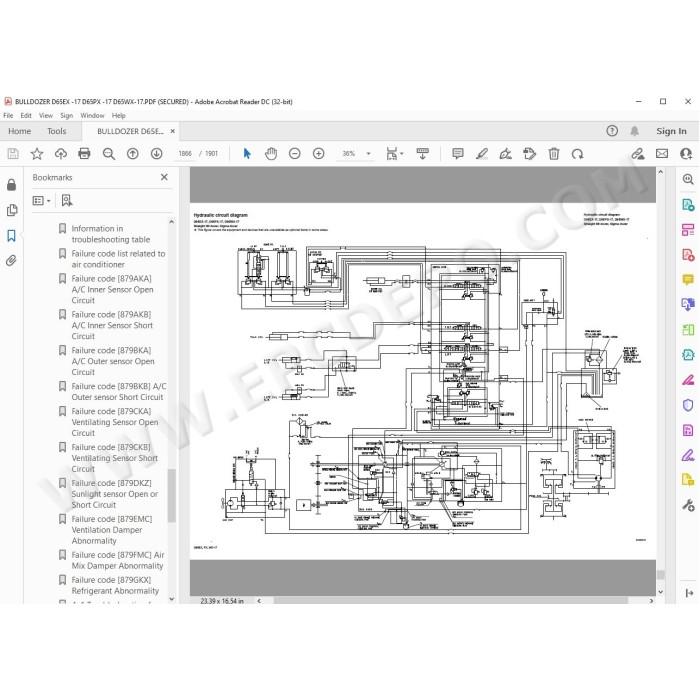
Task: Open bookmark Failure code [879AKA]
Action: click(112, 289)
